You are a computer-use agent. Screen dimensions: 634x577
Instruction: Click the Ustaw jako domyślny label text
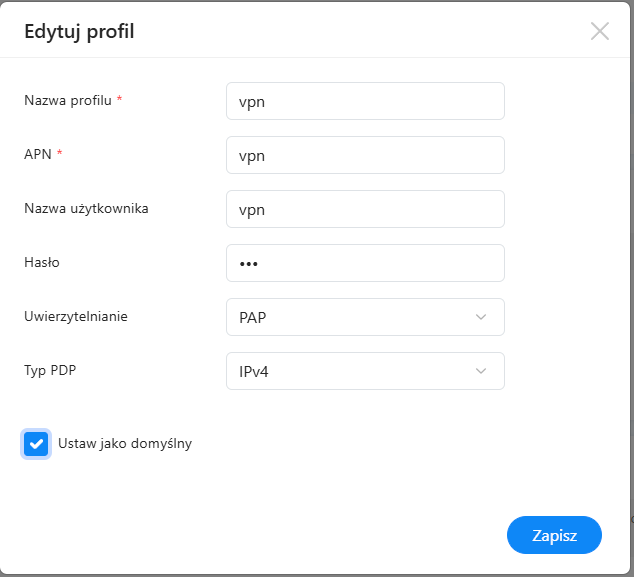(125, 443)
